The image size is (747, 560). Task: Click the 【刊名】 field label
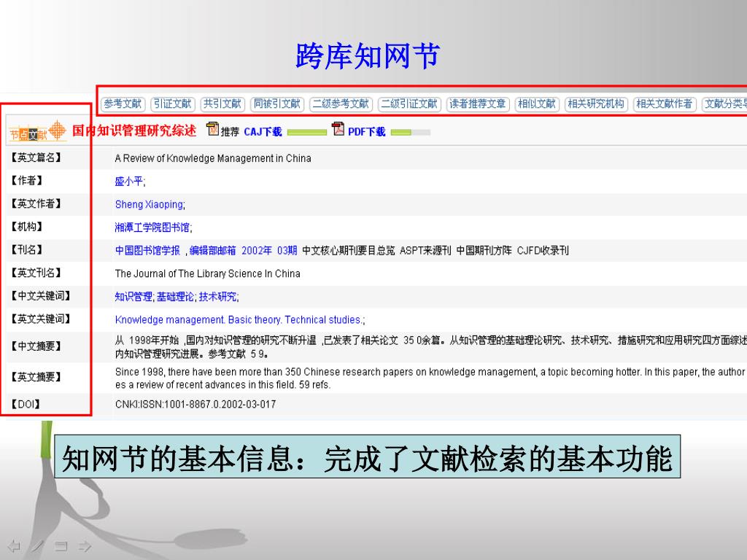(27, 249)
